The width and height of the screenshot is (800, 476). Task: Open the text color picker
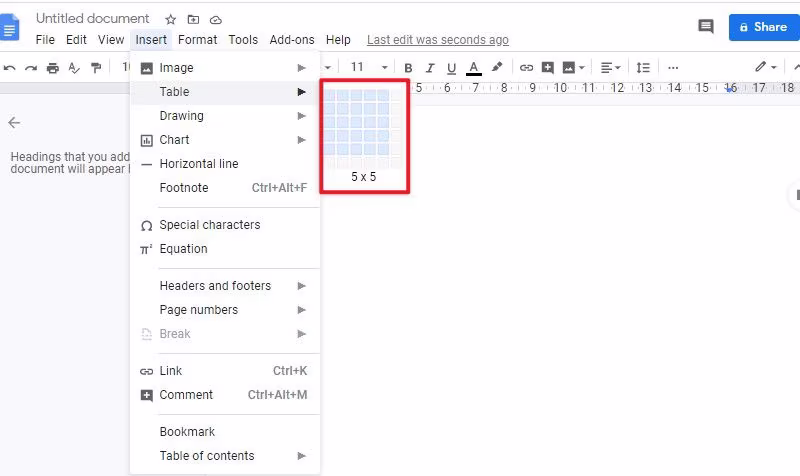tap(473, 68)
